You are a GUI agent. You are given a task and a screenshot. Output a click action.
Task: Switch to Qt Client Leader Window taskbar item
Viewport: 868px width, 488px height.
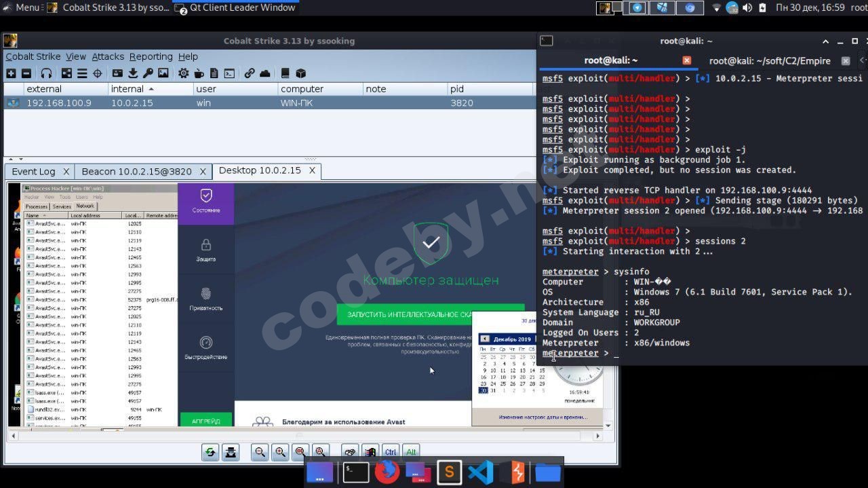click(x=235, y=7)
